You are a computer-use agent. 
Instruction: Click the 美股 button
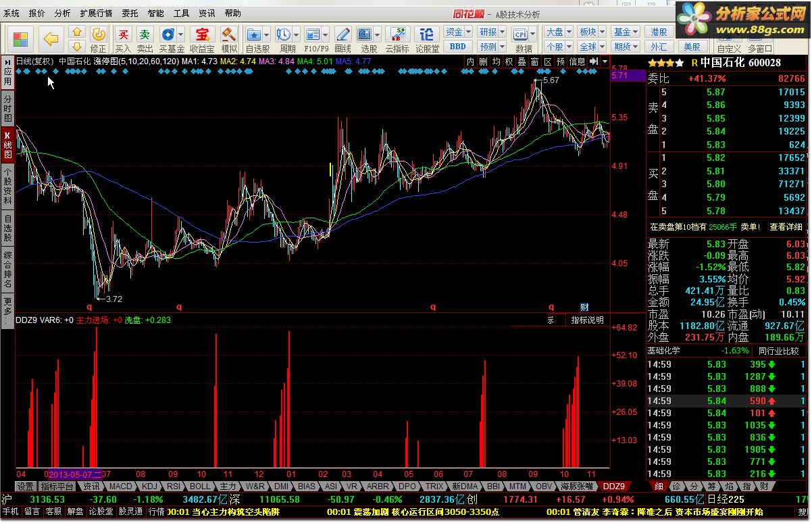[x=692, y=47]
